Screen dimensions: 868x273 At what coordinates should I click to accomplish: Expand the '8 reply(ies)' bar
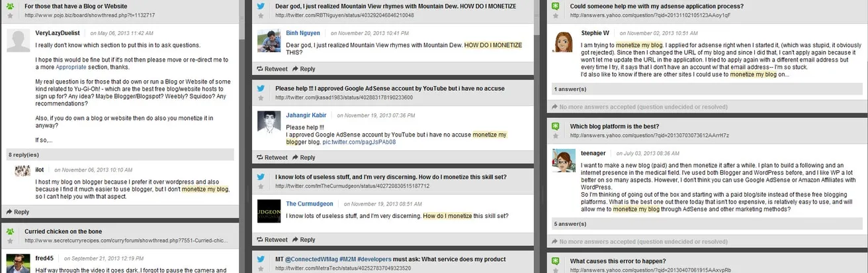120,154
